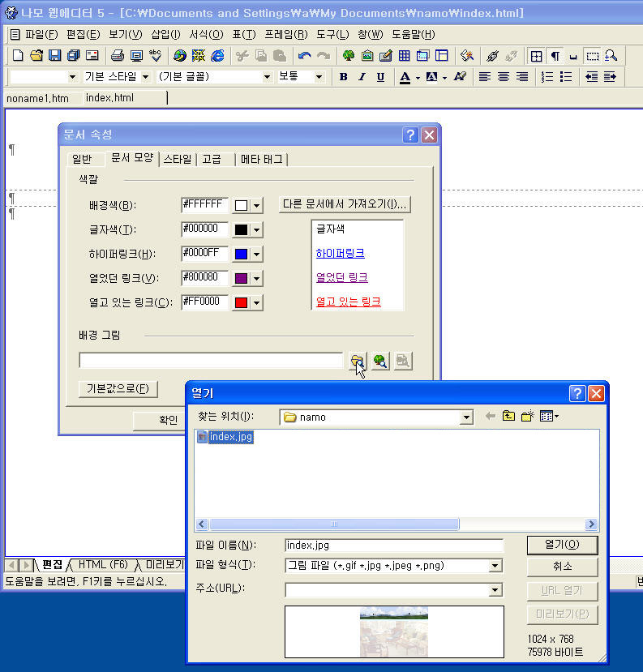The height and width of the screenshot is (672, 643).
Task: Expand the 보통 size dropdown
Action: pyautogui.click(x=319, y=77)
